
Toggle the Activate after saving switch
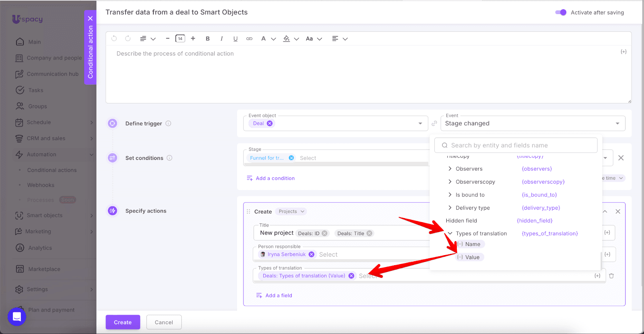(x=561, y=12)
